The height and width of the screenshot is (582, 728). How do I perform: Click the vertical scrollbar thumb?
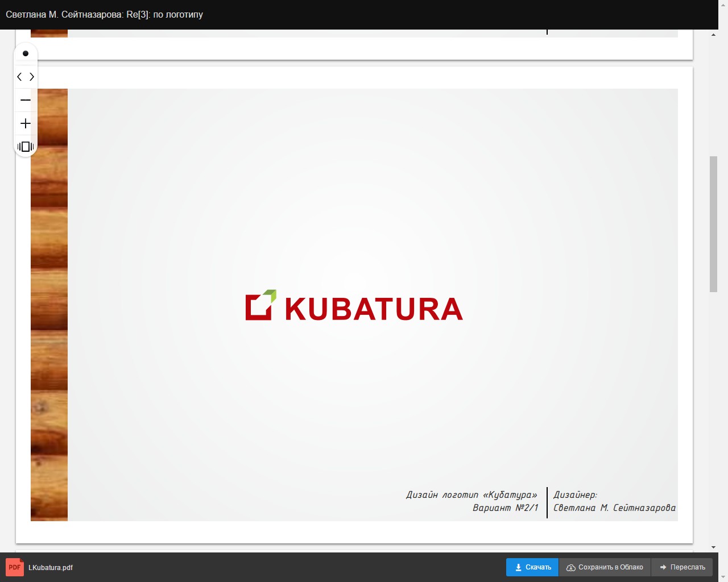(x=713, y=224)
